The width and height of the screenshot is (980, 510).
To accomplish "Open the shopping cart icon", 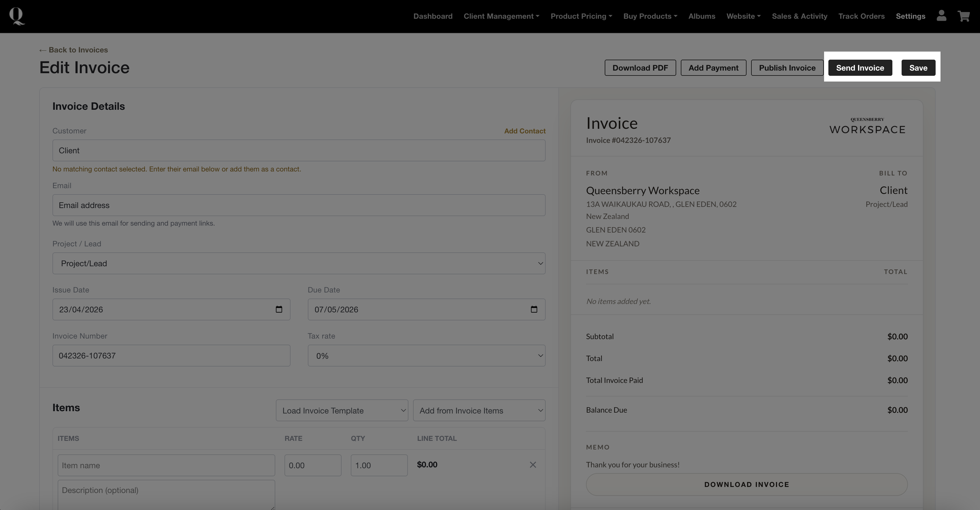I will 964,16.
